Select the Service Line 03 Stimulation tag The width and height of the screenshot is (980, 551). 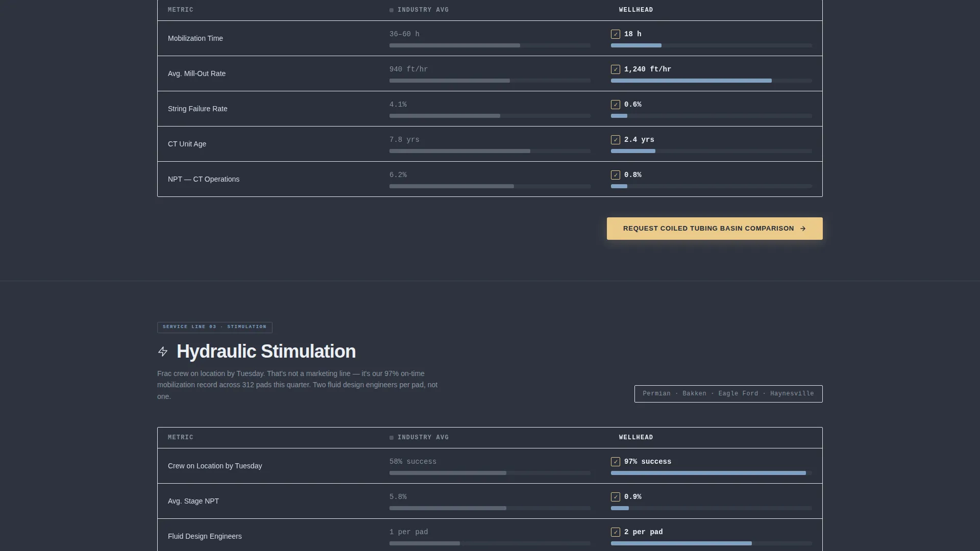[215, 327]
